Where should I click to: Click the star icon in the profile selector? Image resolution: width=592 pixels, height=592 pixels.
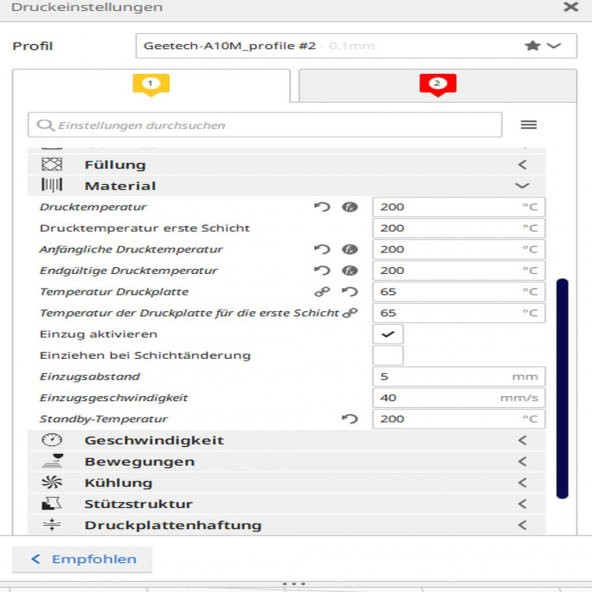532,46
